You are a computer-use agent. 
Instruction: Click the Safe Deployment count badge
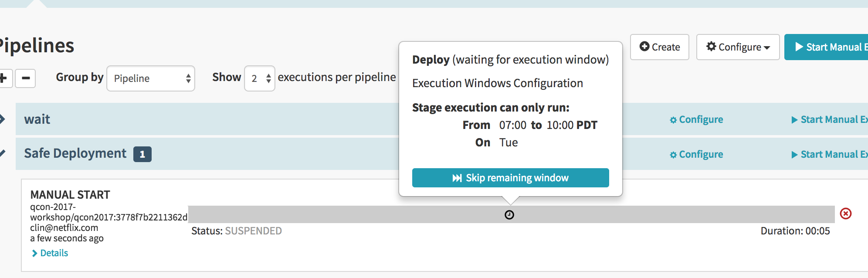[142, 154]
